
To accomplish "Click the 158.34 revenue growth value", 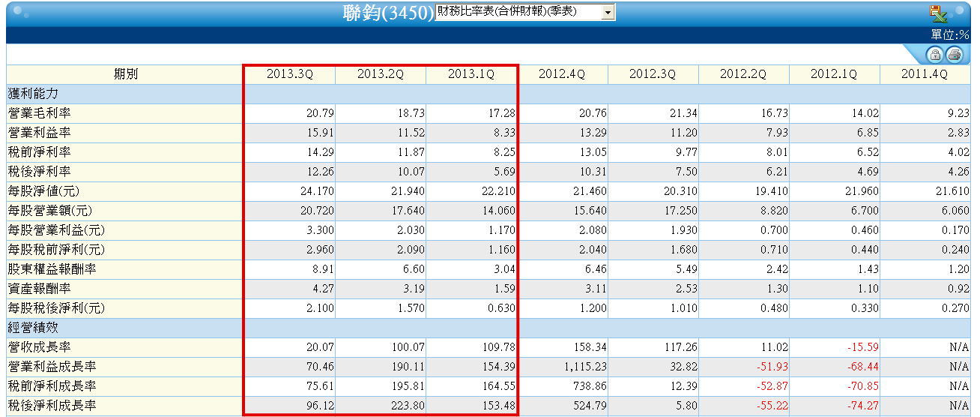I will pyautogui.click(x=589, y=347).
